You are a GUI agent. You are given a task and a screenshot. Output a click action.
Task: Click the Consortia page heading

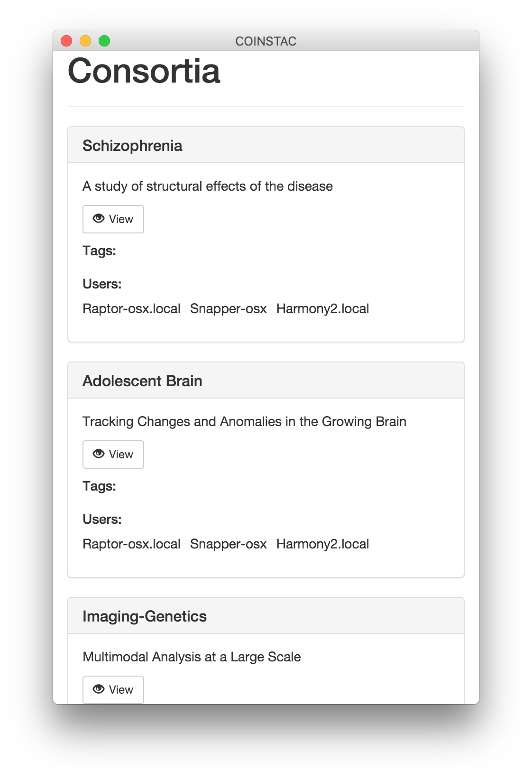144,71
